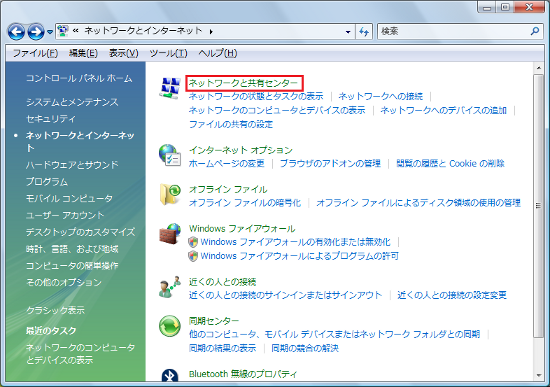Expand the ネットワークとインターネット breadcrumb arrow
Viewport: 550px width, 387px height.
(211, 32)
